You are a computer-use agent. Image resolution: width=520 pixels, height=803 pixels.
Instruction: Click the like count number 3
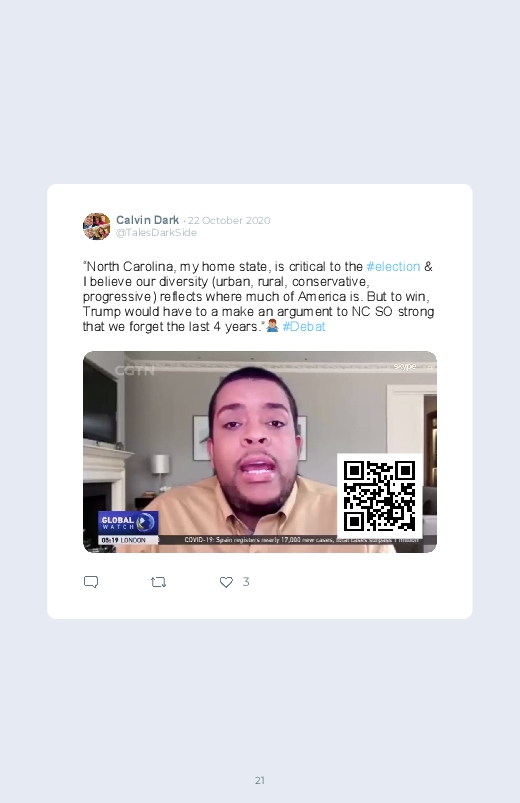(246, 581)
